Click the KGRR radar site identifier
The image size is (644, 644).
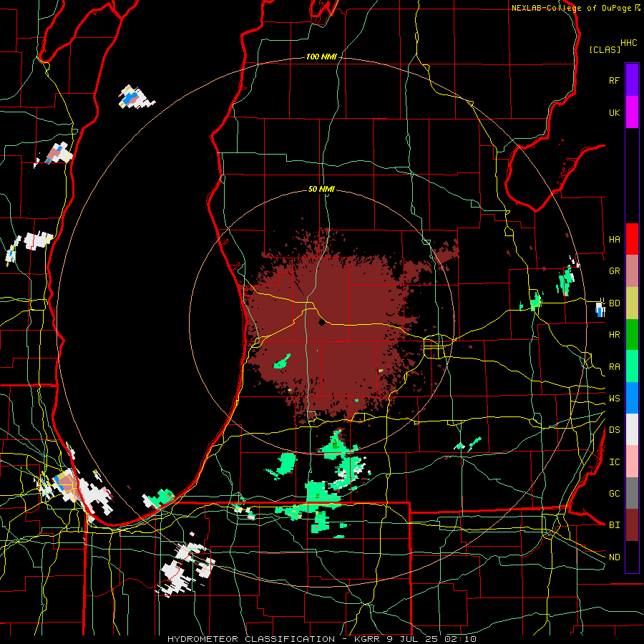click(367, 639)
